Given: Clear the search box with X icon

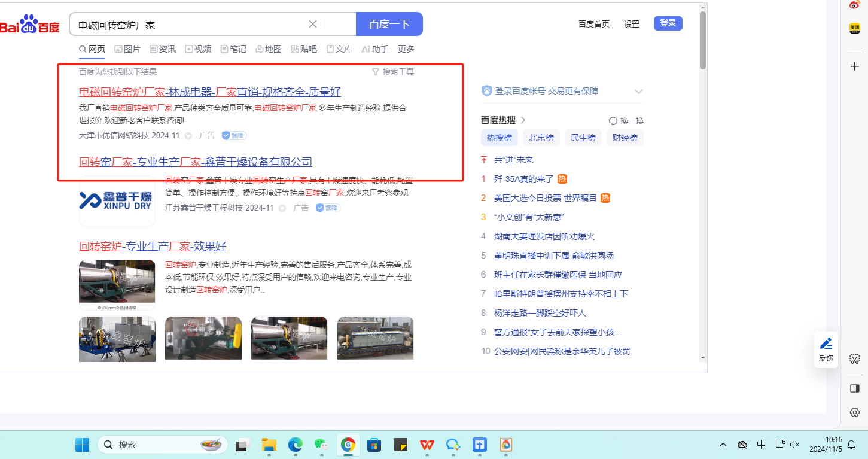Looking at the screenshot, I should coord(312,24).
